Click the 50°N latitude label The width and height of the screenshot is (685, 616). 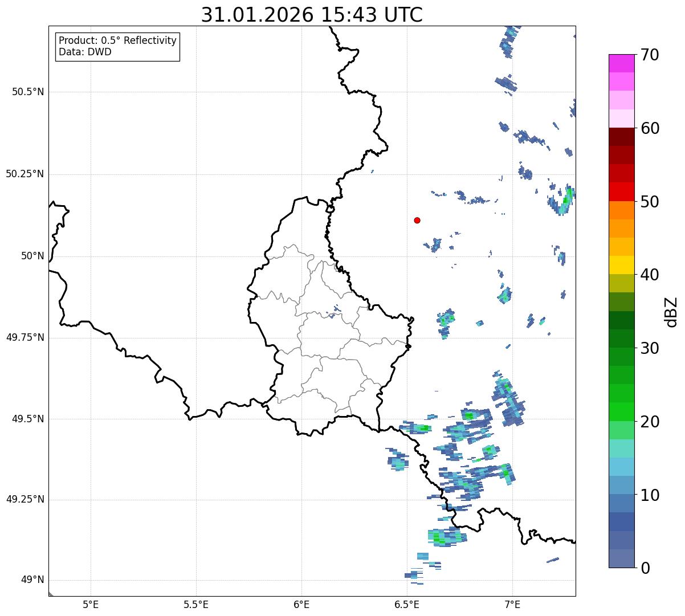(x=32, y=256)
